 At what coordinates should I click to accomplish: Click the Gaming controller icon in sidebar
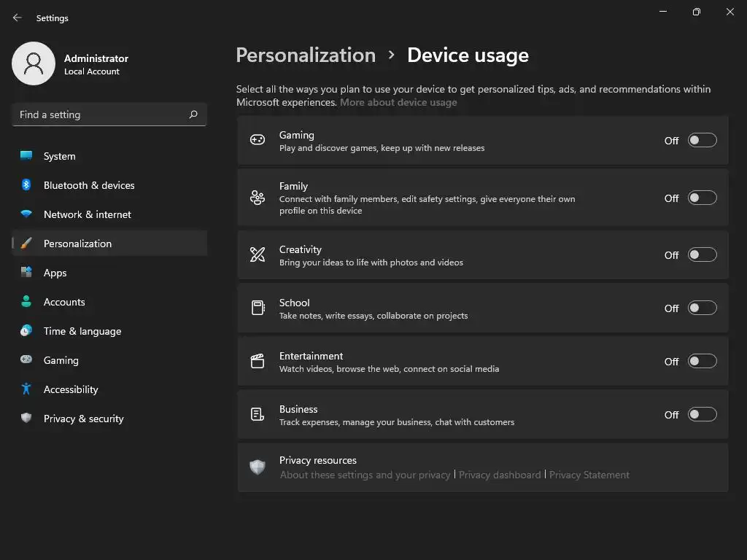[26, 360]
